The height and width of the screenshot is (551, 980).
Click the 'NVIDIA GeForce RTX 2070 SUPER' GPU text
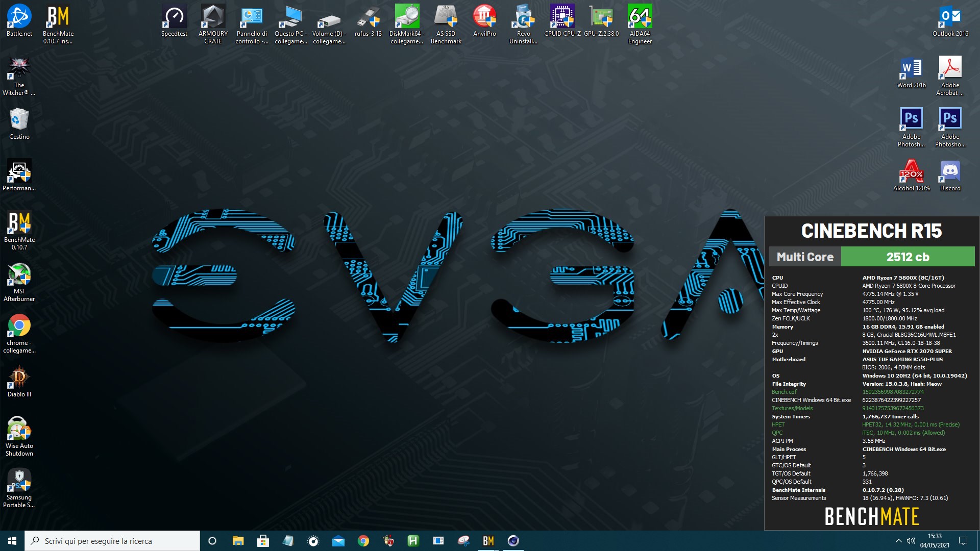coord(907,351)
